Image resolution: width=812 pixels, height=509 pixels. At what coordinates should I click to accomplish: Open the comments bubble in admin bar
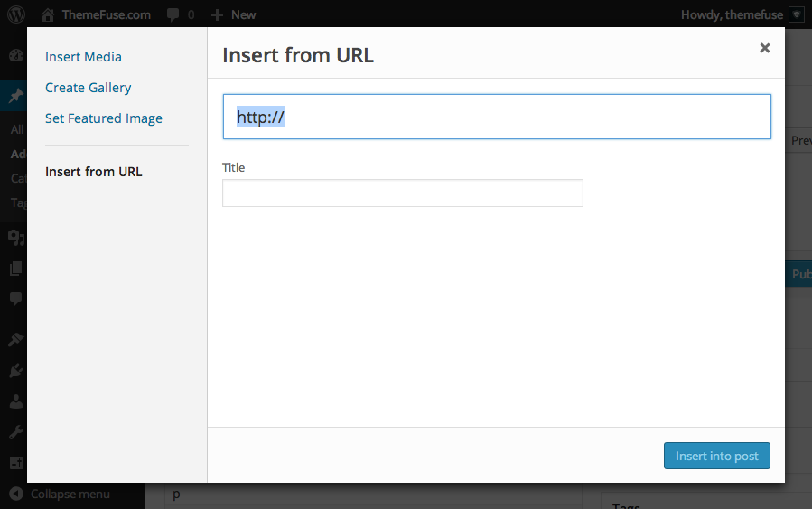pyautogui.click(x=173, y=14)
